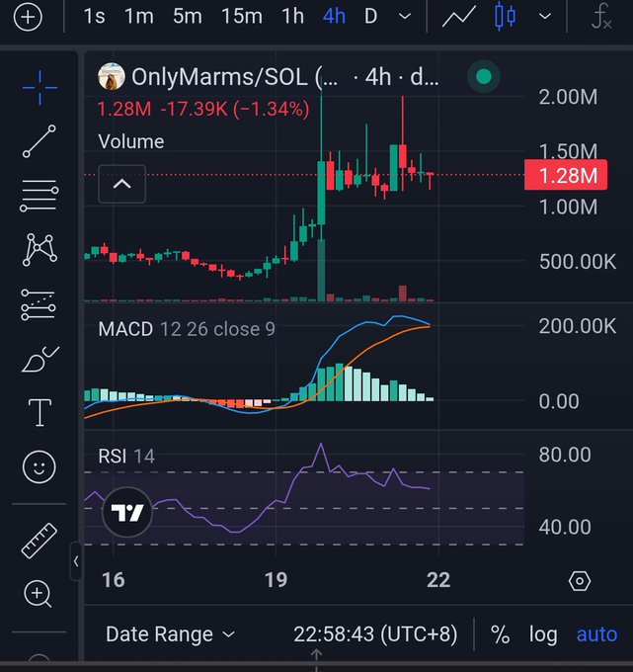Select the 1s timeframe
The image size is (633, 672).
pos(94,17)
